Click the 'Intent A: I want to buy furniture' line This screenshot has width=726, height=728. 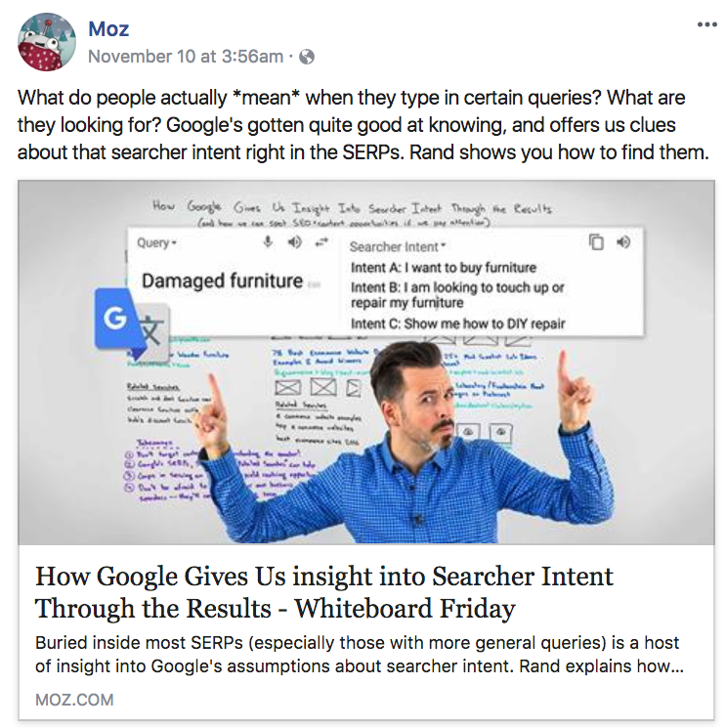[444, 268]
